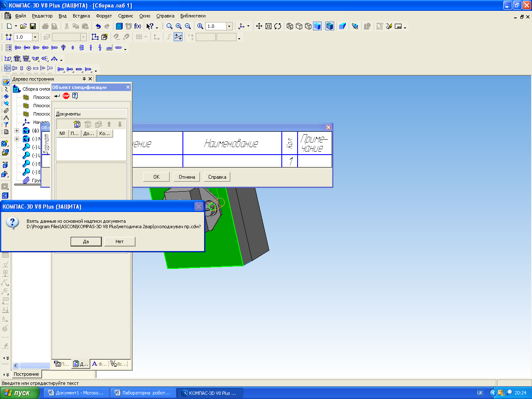
Task: Open the view toolbar options arrow
Action: point(405,27)
